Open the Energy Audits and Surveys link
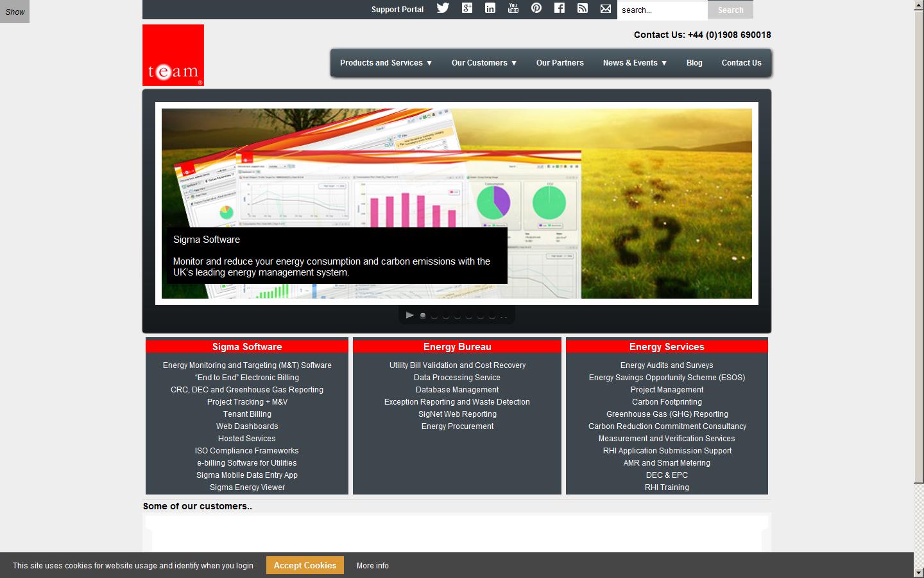This screenshot has width=924, height=578. 667,365
